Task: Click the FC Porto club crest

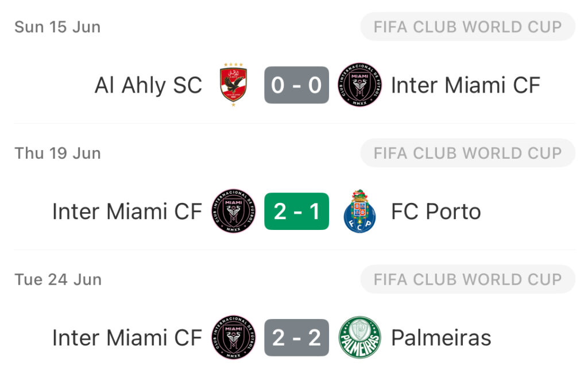Action: 359,211
